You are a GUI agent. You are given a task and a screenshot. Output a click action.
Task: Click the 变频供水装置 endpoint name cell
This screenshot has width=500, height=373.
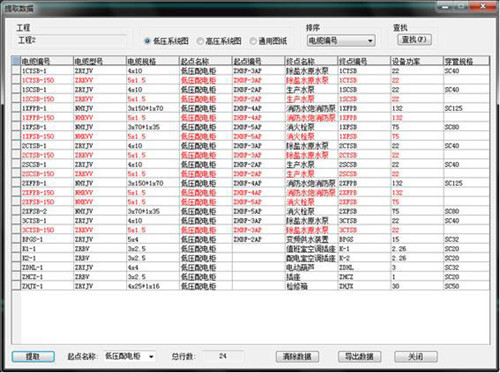click(311, 239)
